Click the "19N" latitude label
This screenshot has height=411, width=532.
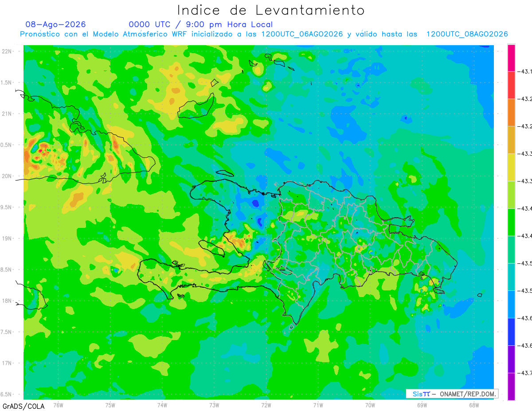[x=7, y=238]
